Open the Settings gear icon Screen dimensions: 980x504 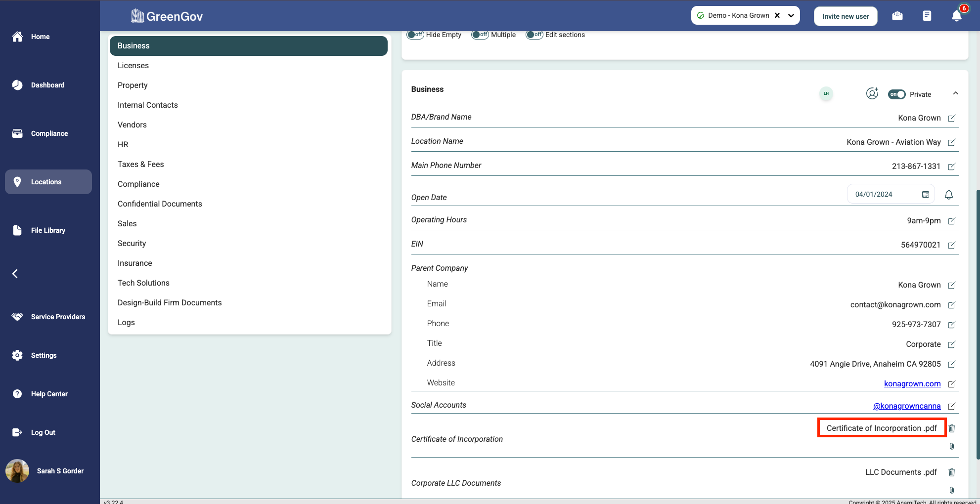pyautogui.click(x=17, y=355)
